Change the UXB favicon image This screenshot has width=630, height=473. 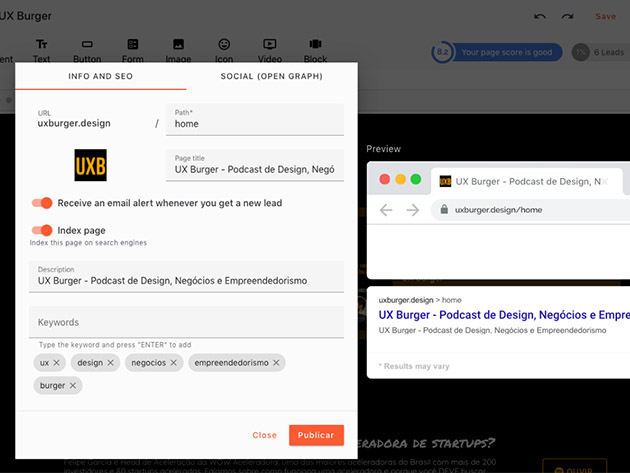[90, 165]
